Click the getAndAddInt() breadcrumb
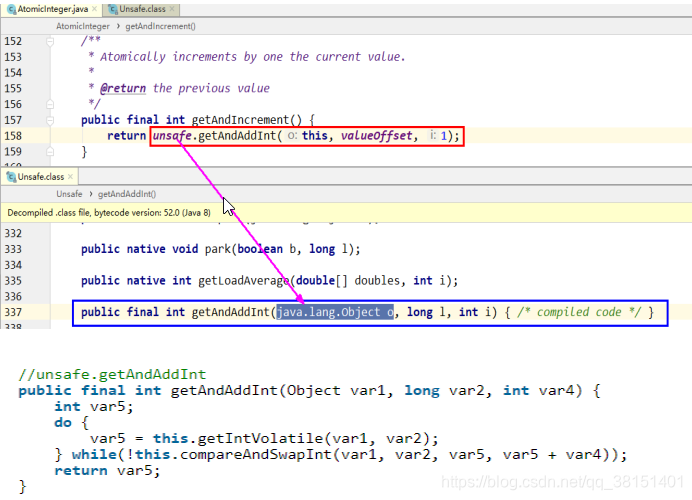 coord(127,194)
